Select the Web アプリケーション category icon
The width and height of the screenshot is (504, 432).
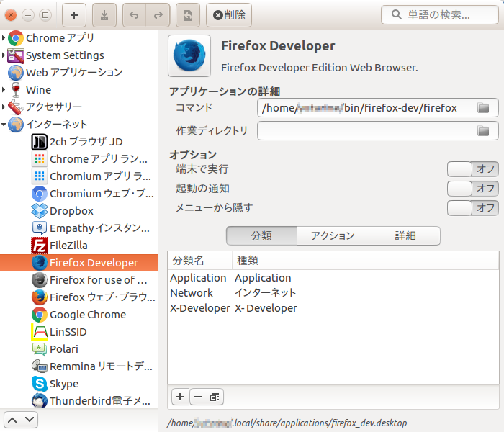pyautogui.click(x=16, y=73)
